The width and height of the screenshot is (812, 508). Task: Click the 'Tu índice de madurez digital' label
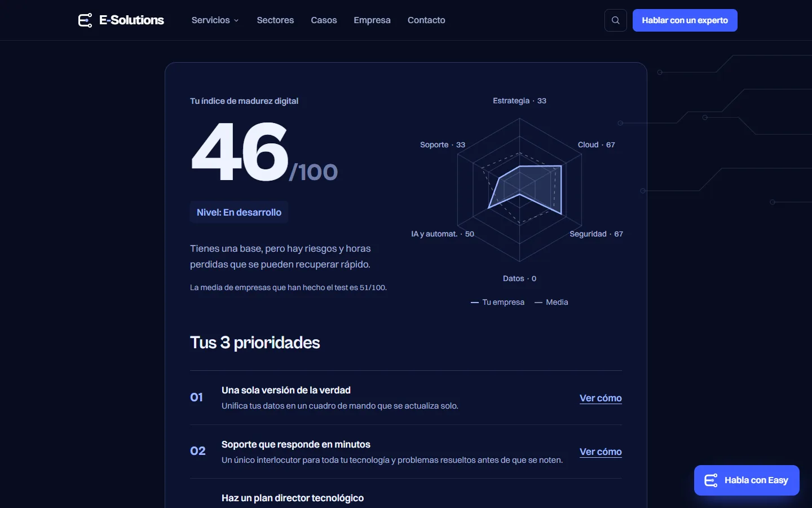click(244, 101)
